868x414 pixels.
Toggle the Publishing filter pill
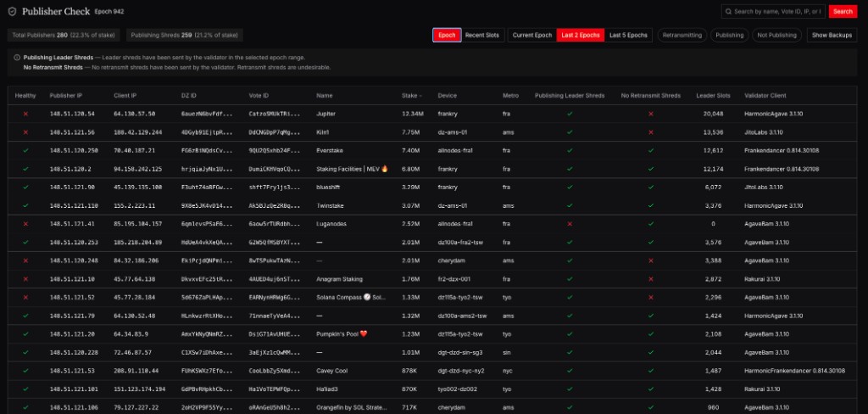point(729,36)
